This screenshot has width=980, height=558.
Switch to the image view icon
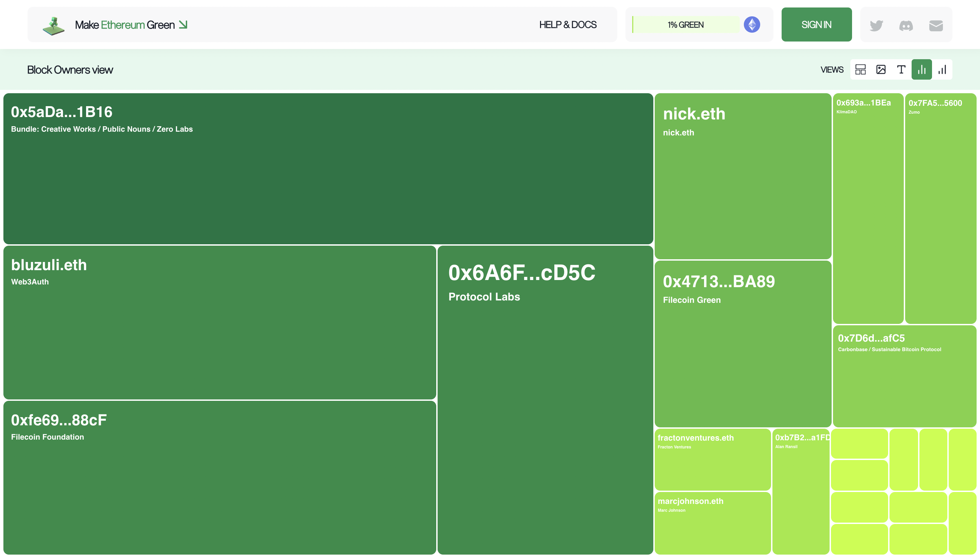(881, 69)
